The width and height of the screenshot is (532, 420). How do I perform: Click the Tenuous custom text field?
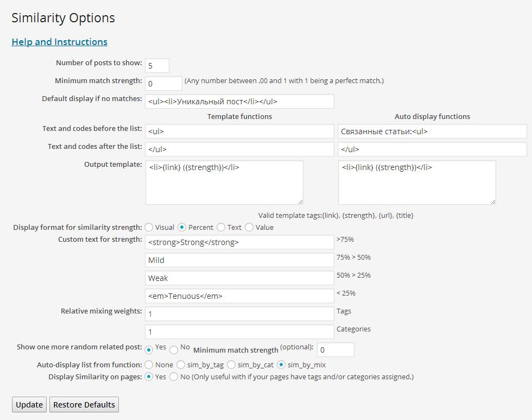coord(239,296)
